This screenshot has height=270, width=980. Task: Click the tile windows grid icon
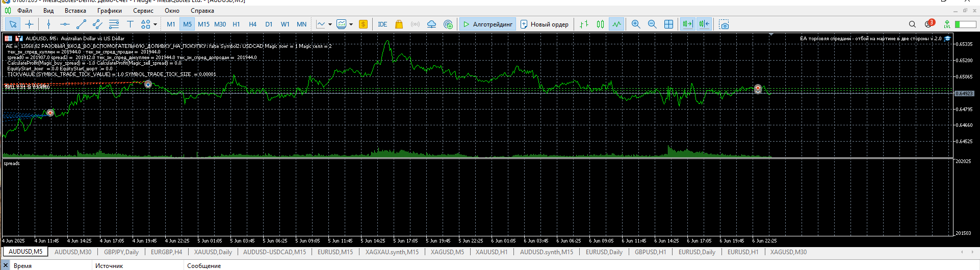(x=668, y=24)
